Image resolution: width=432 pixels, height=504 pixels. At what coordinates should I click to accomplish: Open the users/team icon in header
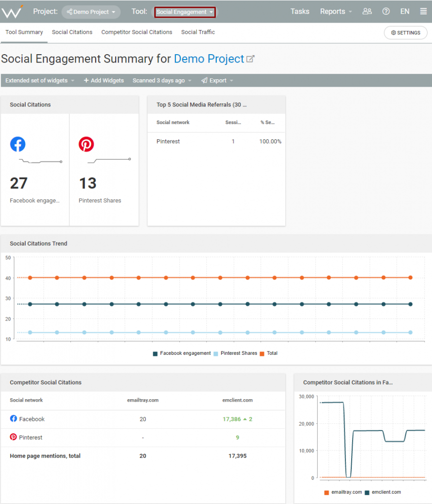(367, 11)
